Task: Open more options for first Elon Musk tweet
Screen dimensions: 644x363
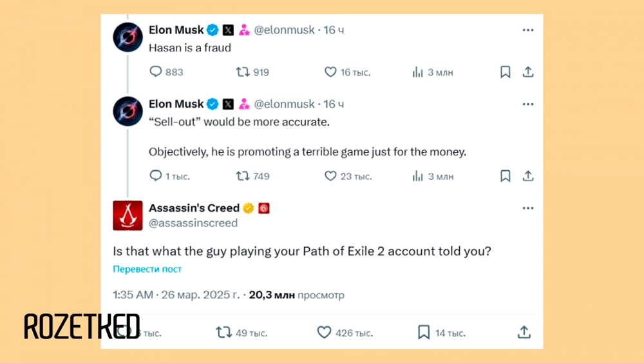Action: [528, 30]
